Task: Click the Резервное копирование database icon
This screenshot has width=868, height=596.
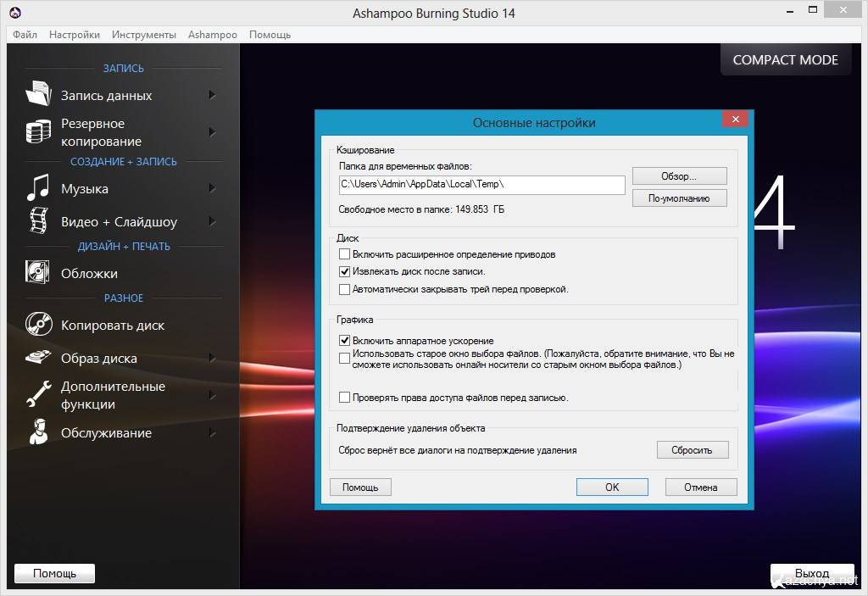Action: coord(38,132)
